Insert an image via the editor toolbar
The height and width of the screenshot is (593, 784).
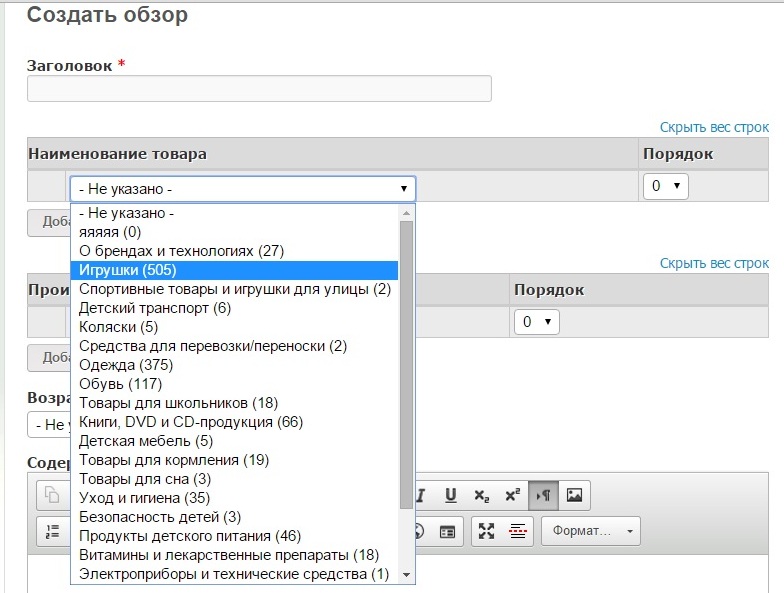574,495
